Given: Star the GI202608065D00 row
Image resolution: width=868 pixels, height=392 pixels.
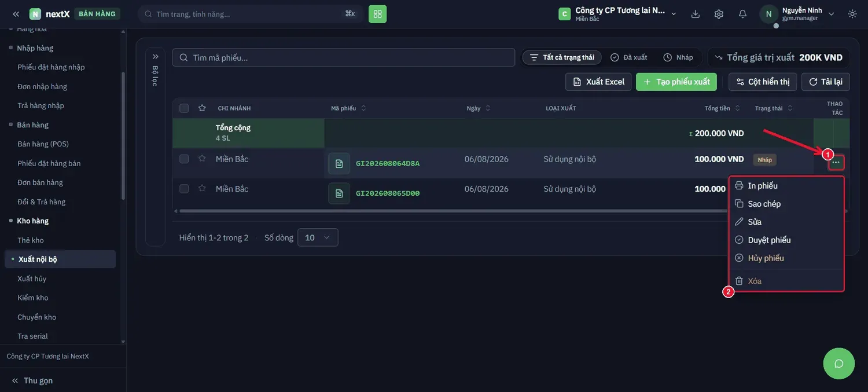Looking at the screenshot, I should tap(202, 188).
